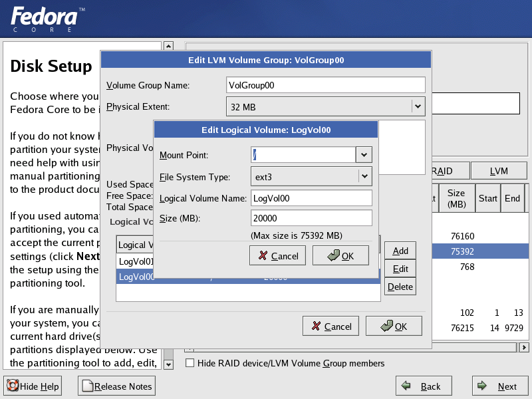Click the Delete logical volume button

click(400, 287)
